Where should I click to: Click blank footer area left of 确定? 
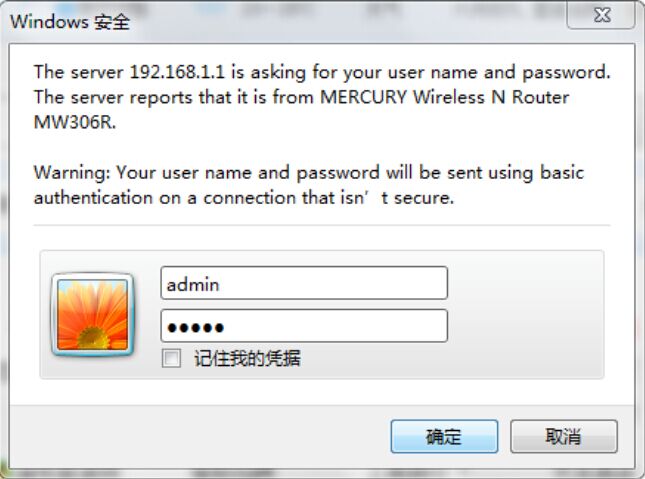[197, 436]
